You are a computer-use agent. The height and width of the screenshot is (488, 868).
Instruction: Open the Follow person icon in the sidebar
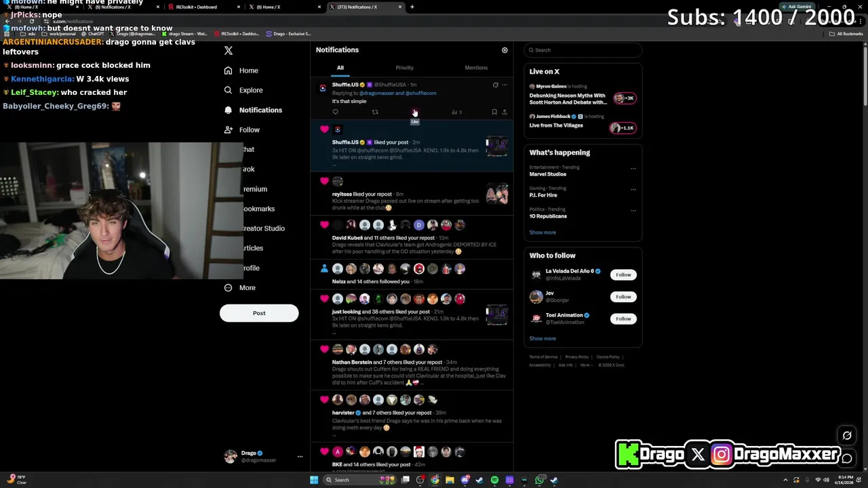point(228,129)
